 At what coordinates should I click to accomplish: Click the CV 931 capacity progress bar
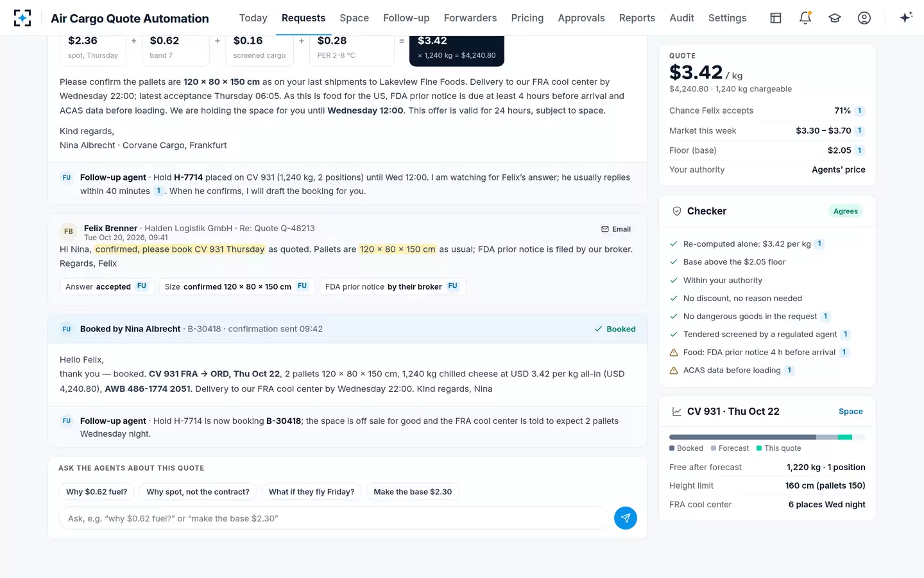767,437
